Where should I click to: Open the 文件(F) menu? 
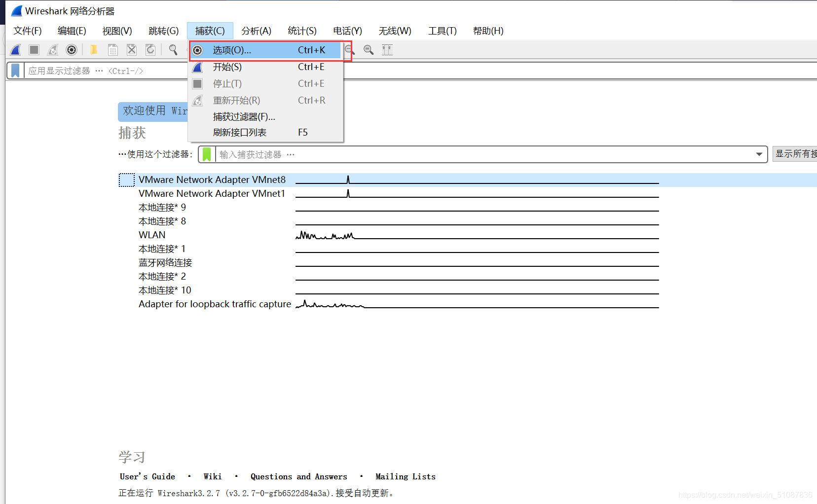pyautogui.click(x=28, y=31)
